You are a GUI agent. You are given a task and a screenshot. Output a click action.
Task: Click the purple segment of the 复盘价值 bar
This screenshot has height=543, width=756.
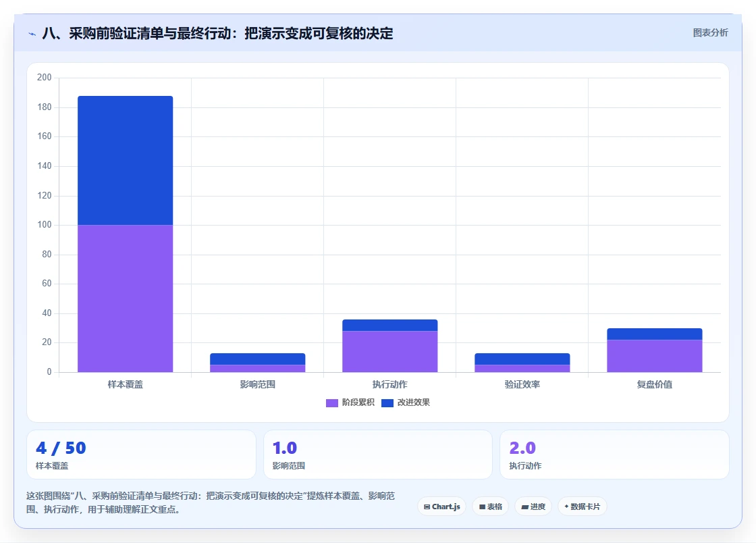point(654,356)
